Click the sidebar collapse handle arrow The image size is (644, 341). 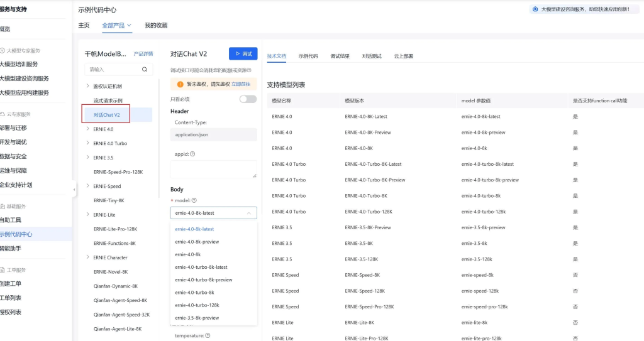click(74, 189)
